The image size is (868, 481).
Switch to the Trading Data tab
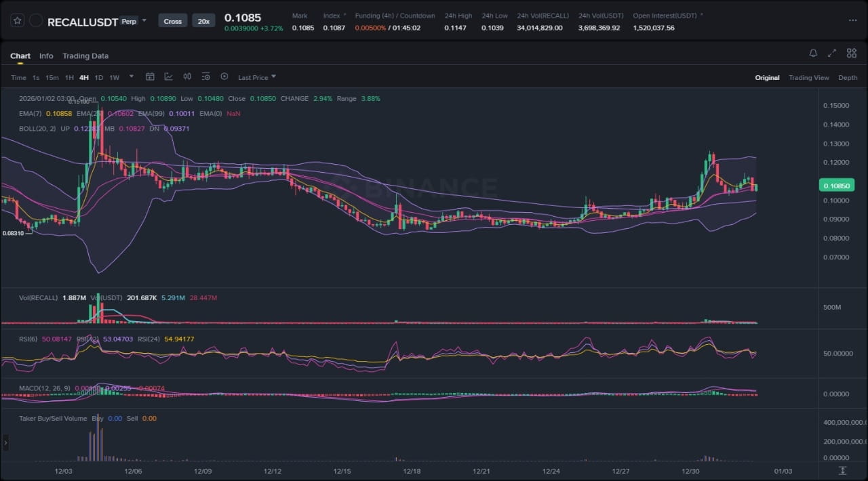85,56
